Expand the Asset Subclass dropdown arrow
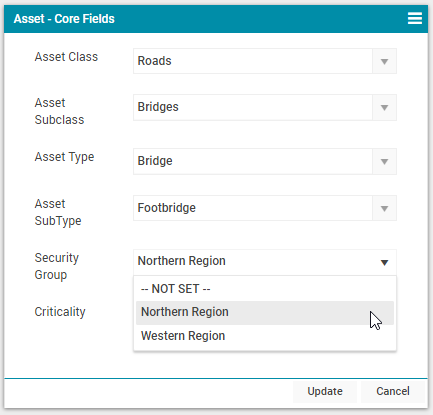 pos(384,107)
